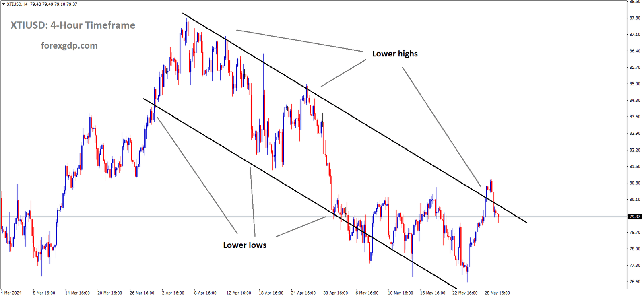Click the current price tag 79.37
The image size is (644, 297).
point(635,217)
